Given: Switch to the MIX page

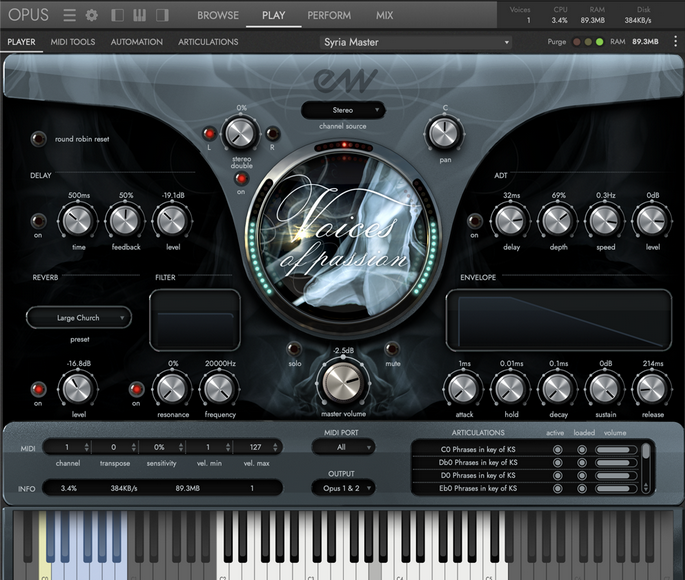Looking at the screenshot, I should pos(384,15).
